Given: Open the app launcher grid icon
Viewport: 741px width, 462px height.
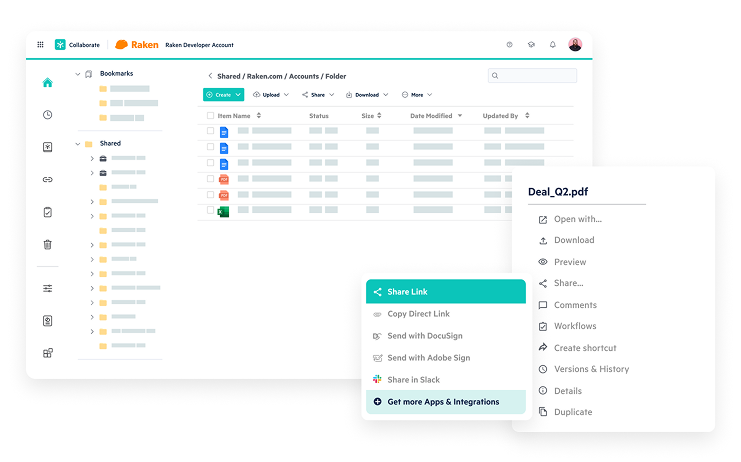Looking at the screenshot, I should pyautogui.click(x=40, y=45).
